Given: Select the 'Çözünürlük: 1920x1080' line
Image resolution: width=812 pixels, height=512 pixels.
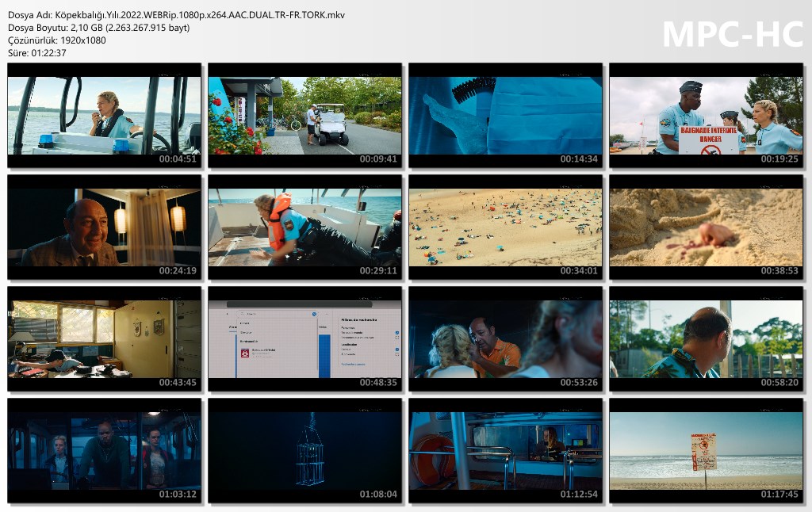Looking at the screenshot, I should [x=57, y=40].
